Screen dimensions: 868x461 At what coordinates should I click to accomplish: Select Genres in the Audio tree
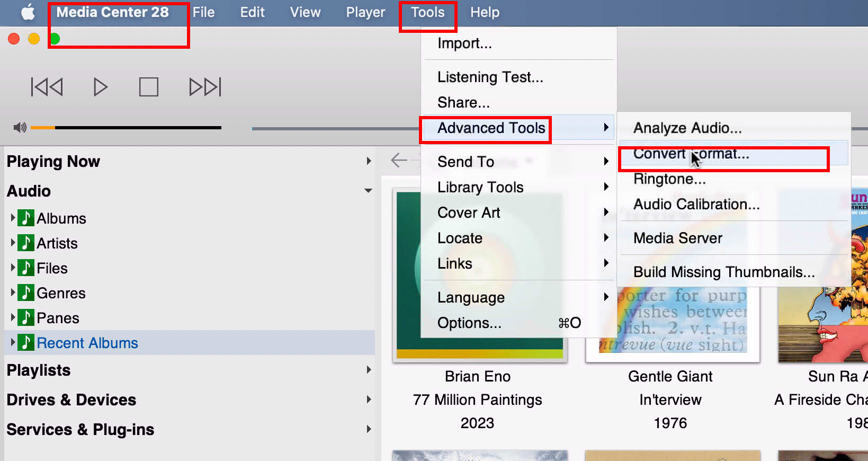61,293
